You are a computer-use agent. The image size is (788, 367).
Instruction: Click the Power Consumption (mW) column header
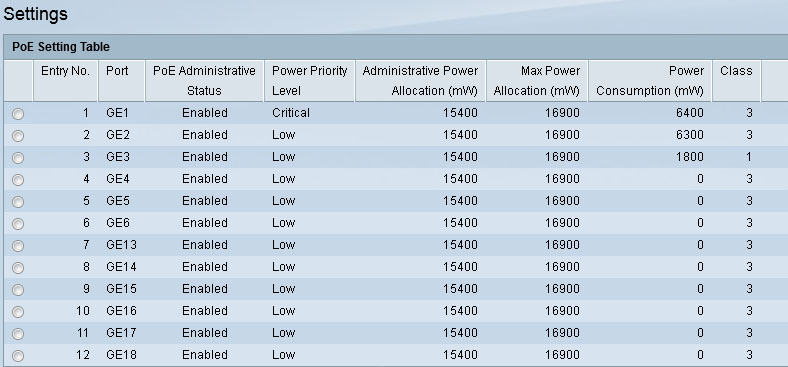click(x=650, y=80)
